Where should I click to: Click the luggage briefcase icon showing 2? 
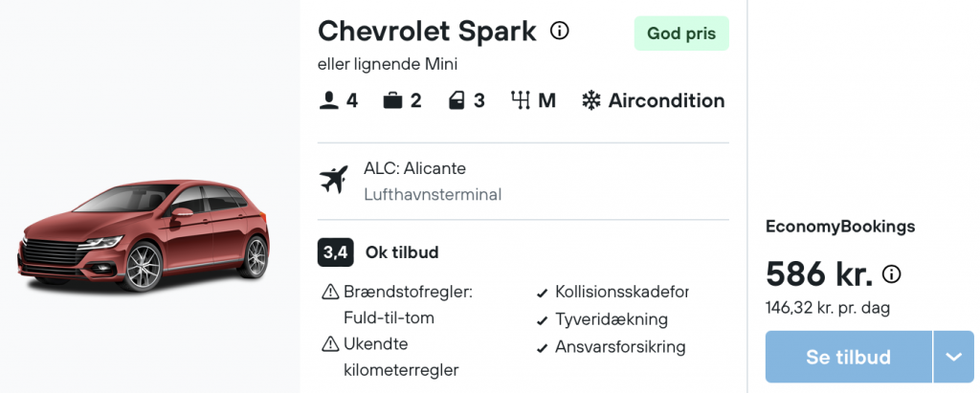point(392,100)
